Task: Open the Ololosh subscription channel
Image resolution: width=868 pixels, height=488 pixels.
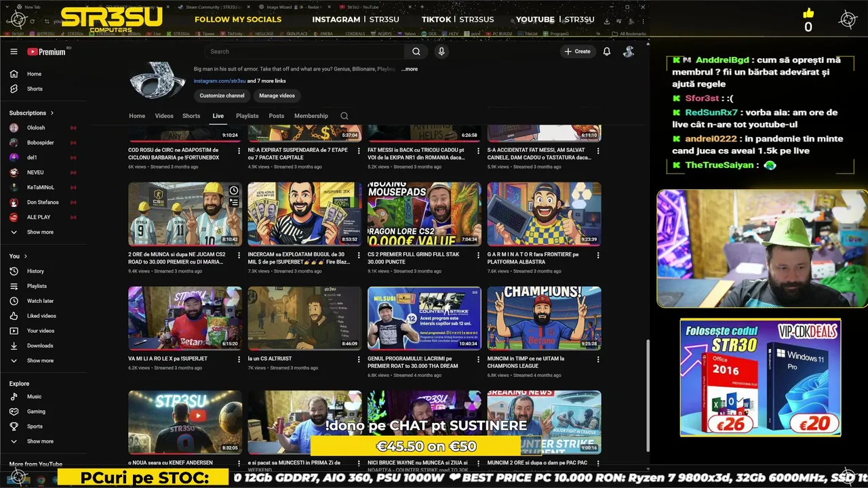Action: (42, 127)
